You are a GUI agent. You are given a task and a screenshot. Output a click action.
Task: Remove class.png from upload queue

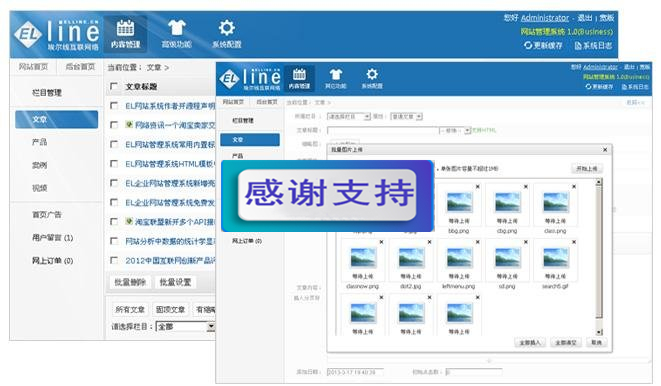coord(574,186)
